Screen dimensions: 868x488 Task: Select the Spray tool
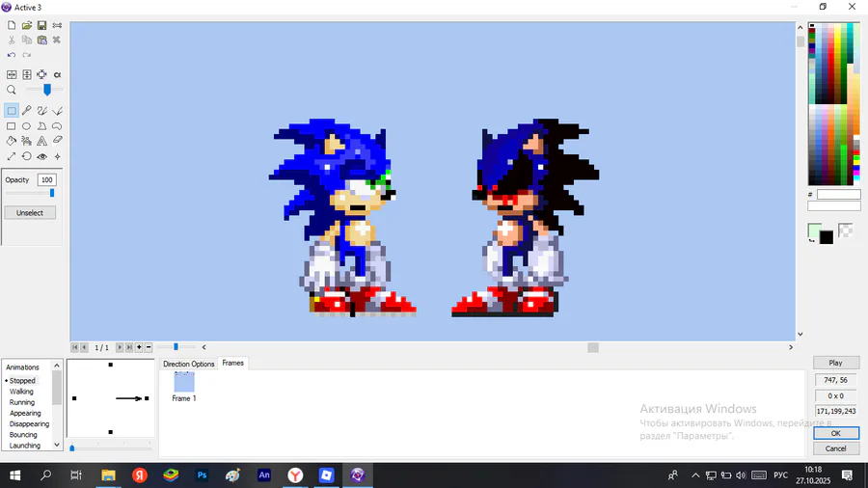[27, 141]
